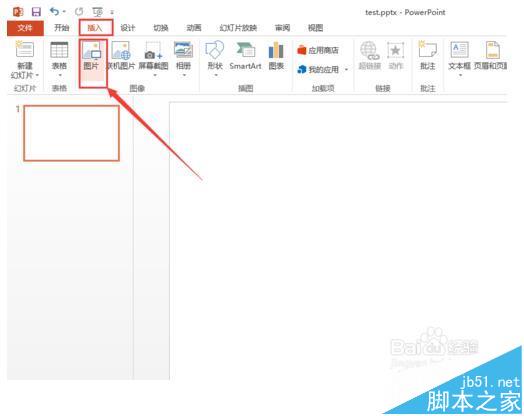Screen dimensions: 524x416
Task: Click the 图表 Chart icon
Action: tap(276, 50)
